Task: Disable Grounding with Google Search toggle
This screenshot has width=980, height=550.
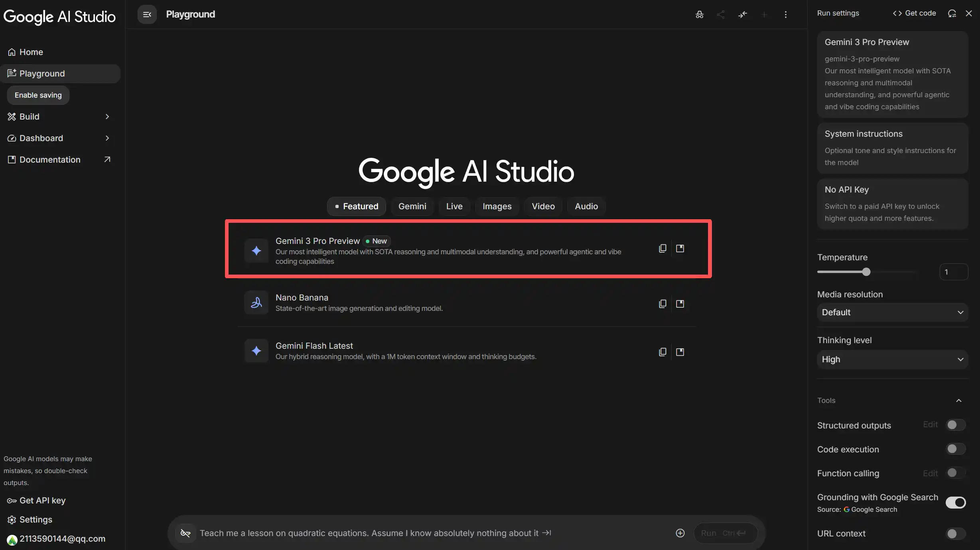Action: (955, 503)
